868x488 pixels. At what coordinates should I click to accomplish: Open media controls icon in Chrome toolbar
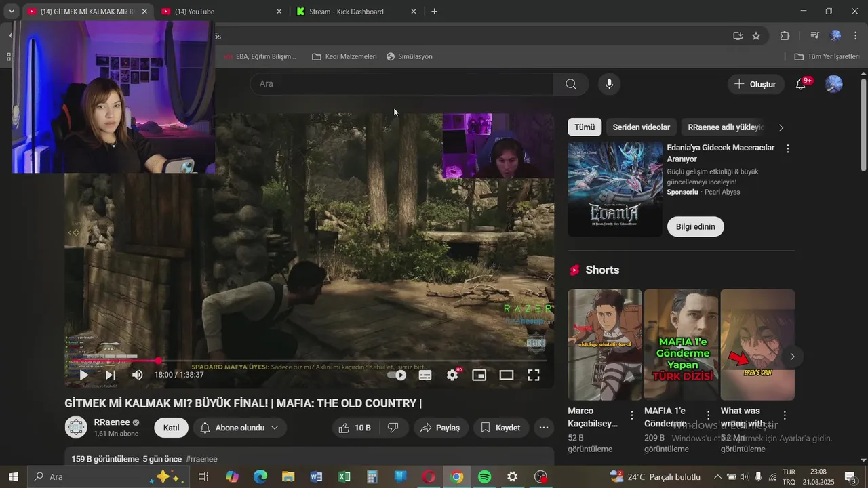pos(815,36)
